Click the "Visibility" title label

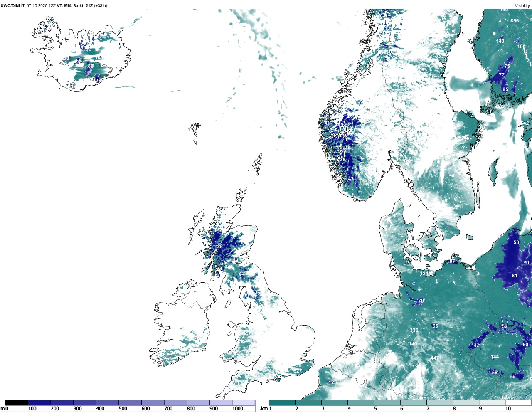(x=522, y=6)
